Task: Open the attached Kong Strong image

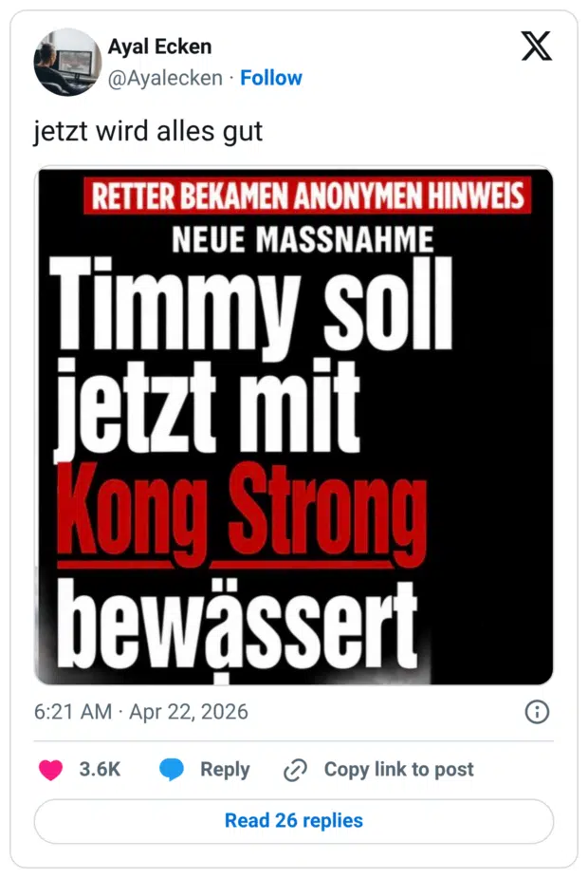Action: [293, 424]
